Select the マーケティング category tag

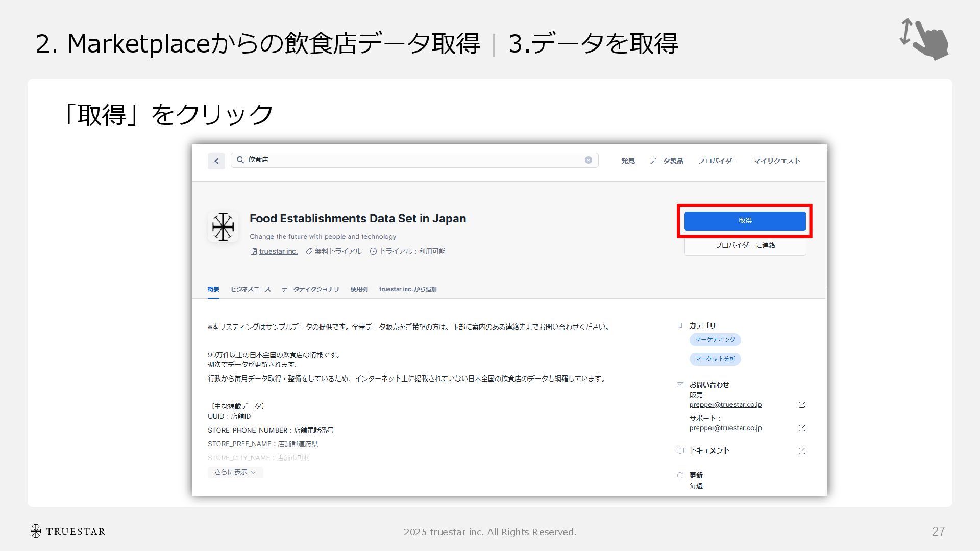pos(715,340)
